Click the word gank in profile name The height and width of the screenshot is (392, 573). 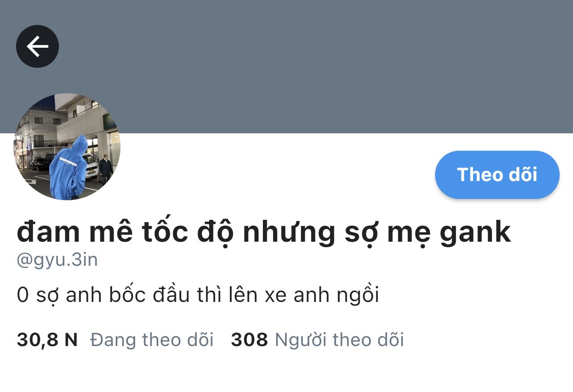[475, 234]
